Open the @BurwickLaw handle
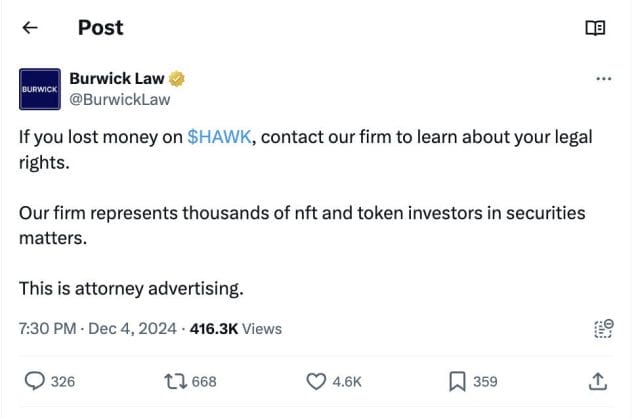This screenshot has height=418, width=640. (x=120, y=100)
